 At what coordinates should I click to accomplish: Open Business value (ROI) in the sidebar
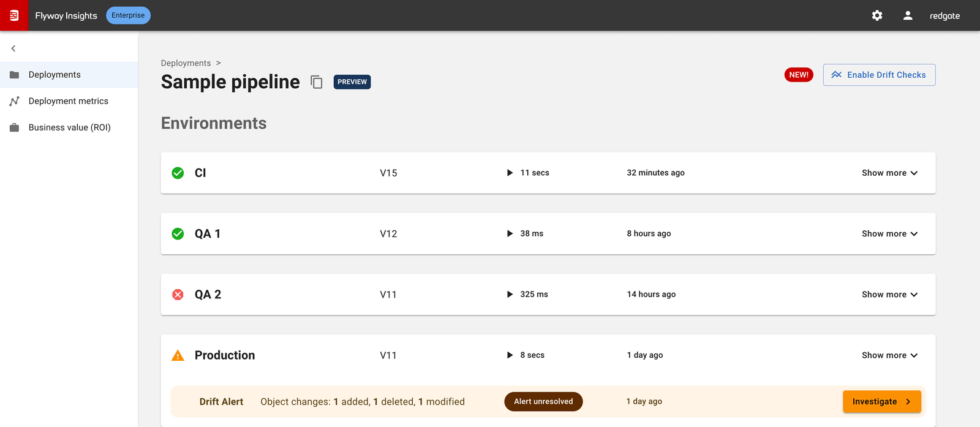coord(69,127)
